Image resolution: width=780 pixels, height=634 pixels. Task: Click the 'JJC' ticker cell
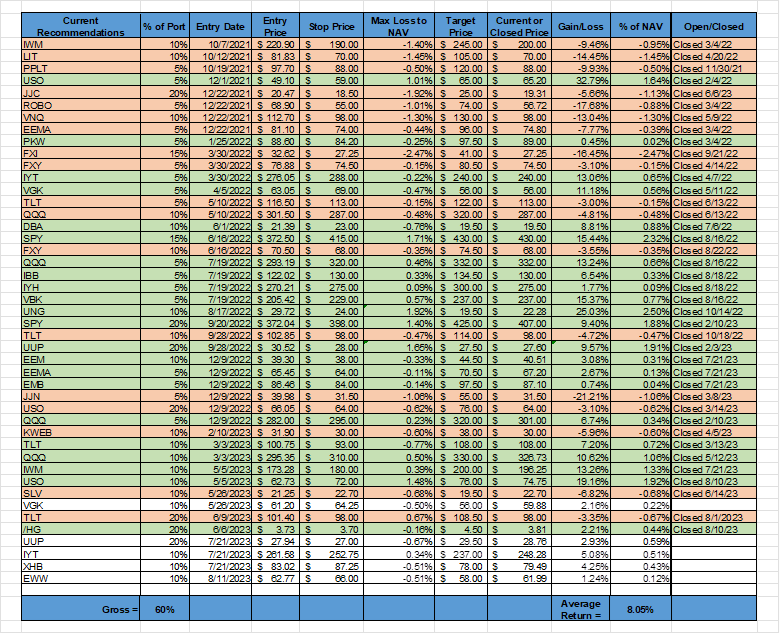[81, 93]
